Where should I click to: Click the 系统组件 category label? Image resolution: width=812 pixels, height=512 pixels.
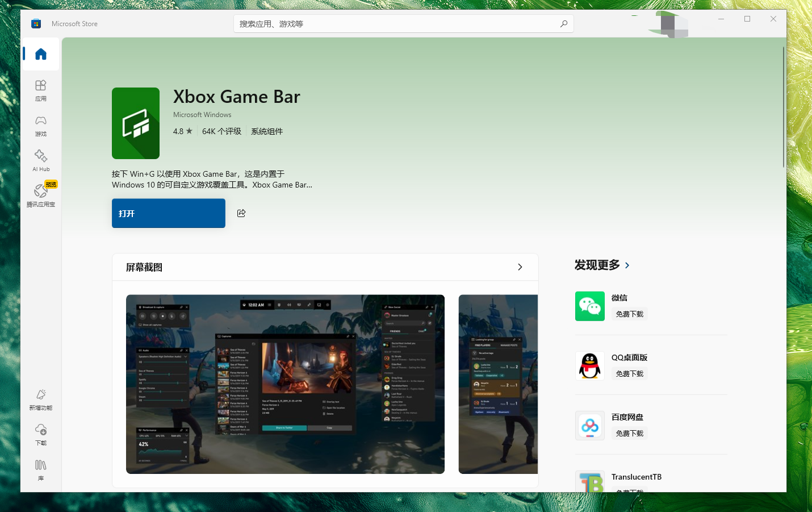coord(267,131)
